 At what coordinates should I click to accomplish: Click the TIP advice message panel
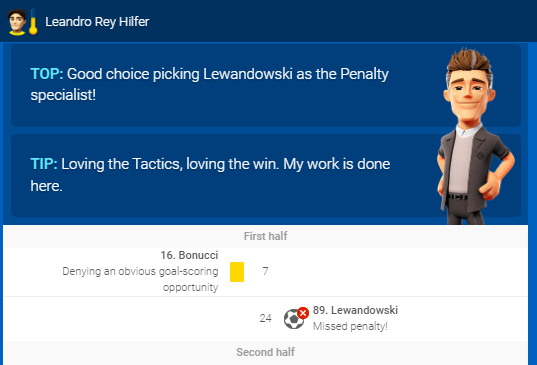266,175
